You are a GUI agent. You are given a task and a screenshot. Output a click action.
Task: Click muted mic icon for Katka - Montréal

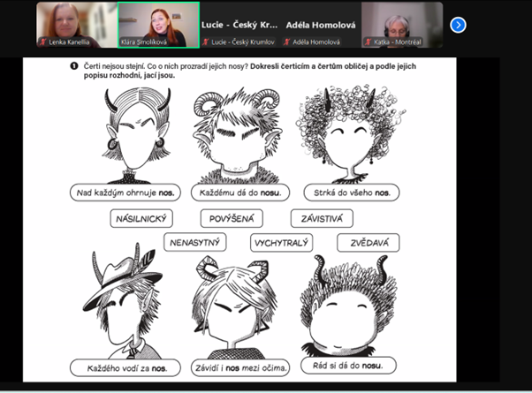[x=368, y=41]
